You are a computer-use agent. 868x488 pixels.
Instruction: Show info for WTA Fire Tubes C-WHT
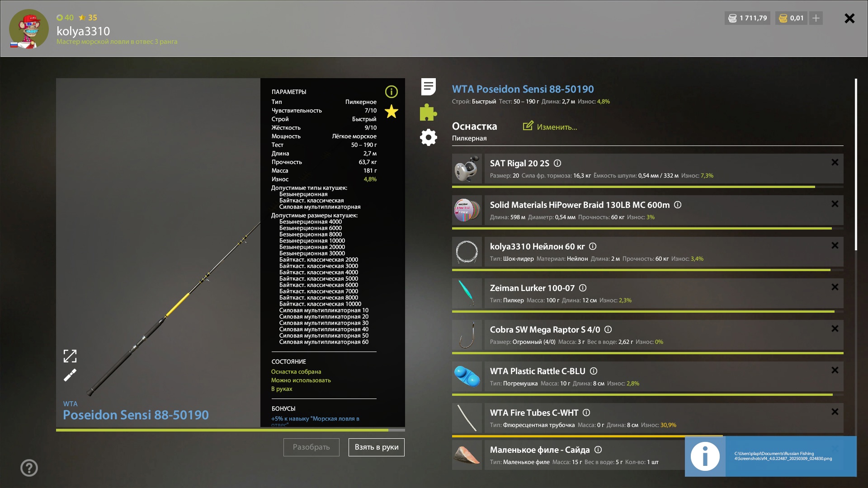[586, 413]
